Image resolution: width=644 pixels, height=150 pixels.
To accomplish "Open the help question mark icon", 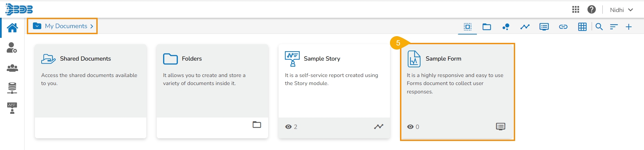I will 592,10.
